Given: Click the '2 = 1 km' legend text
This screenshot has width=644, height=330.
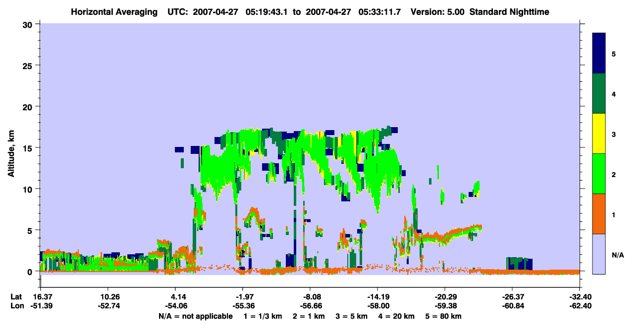Looking at the screenshot, I should [x=309, y=316].
